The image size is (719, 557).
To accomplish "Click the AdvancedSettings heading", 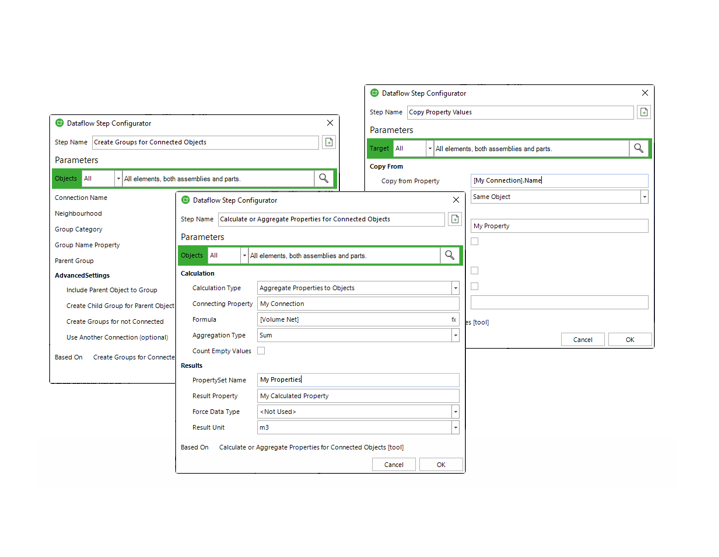I will [x=82, y=276].
